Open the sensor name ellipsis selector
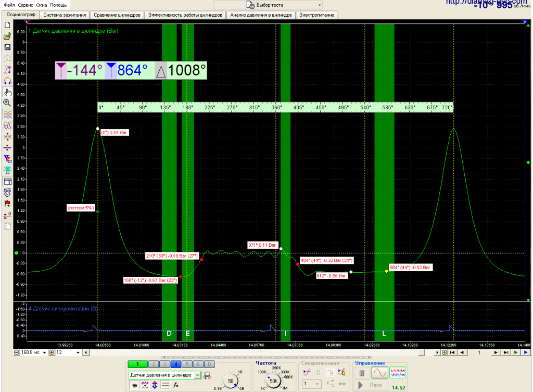 click(x=197, y=375)
